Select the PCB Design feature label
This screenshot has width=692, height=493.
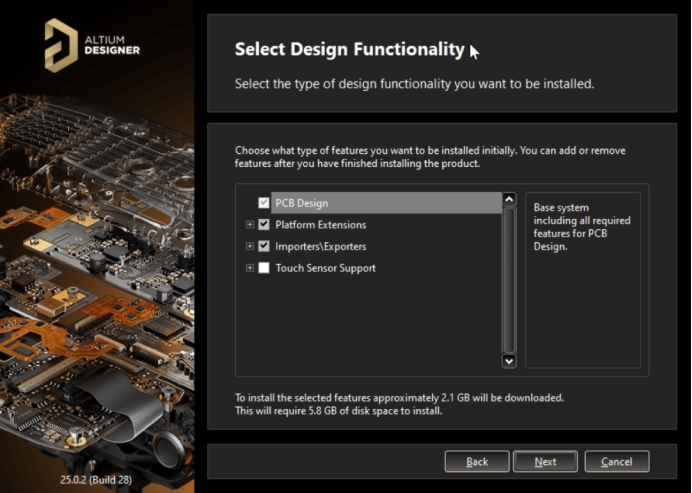pyautogui.click(x=301, y=204)
